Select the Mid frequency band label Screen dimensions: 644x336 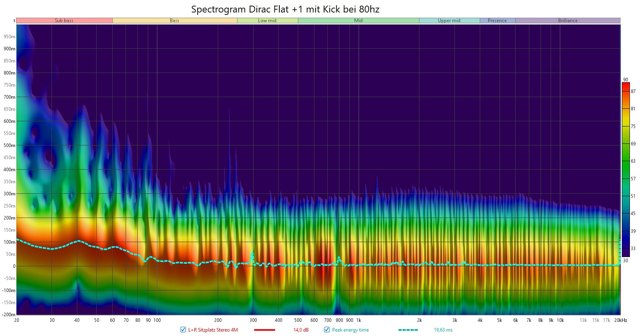[x=359, y=21]
